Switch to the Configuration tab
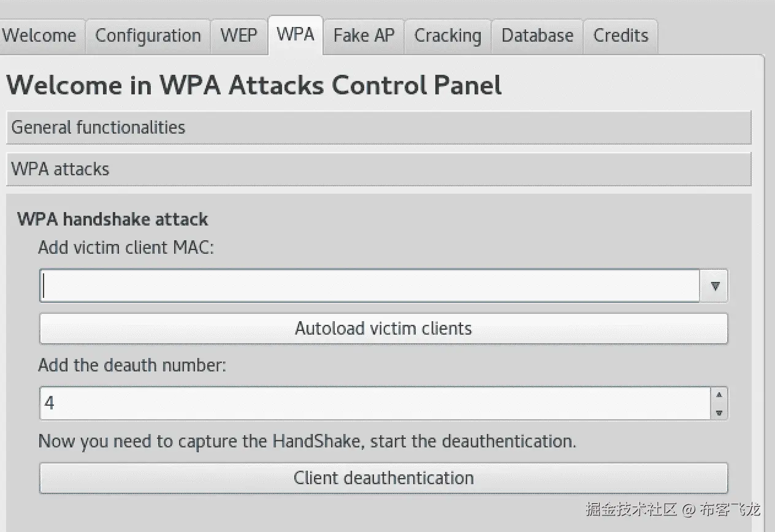The width and height of the screenshot is (775, 532). [148, 36]
